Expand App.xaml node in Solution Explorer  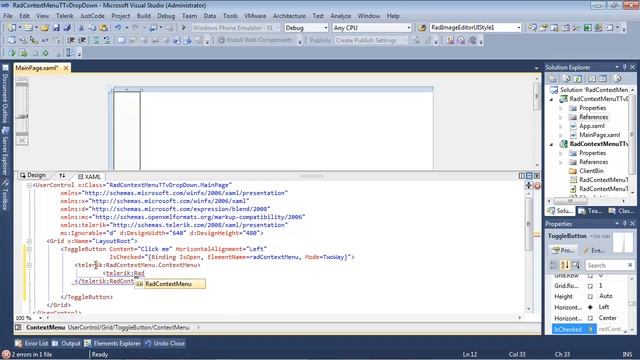(x=561, y=127)
